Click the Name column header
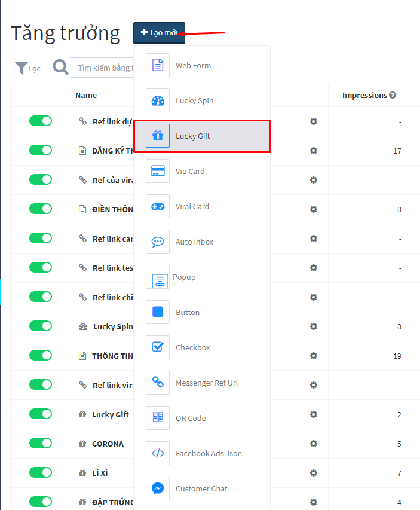This screenshot has width=420, height=510. click(x=86, y=95)
